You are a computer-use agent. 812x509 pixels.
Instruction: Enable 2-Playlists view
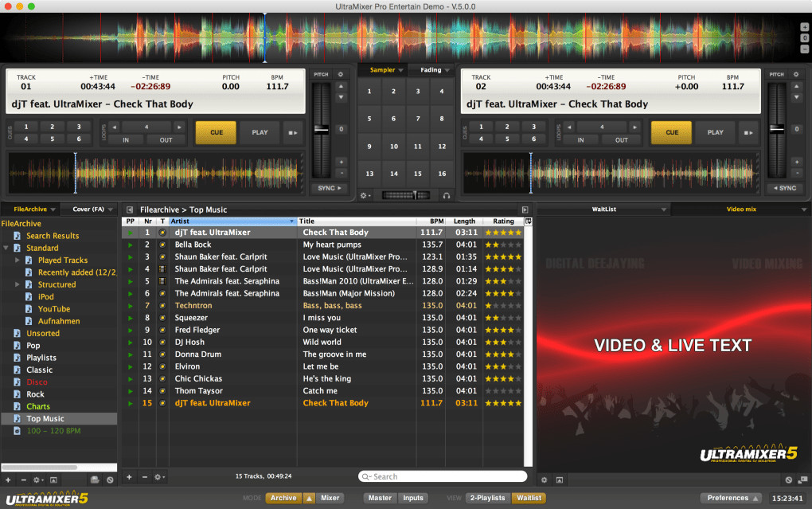coord(487,498)
